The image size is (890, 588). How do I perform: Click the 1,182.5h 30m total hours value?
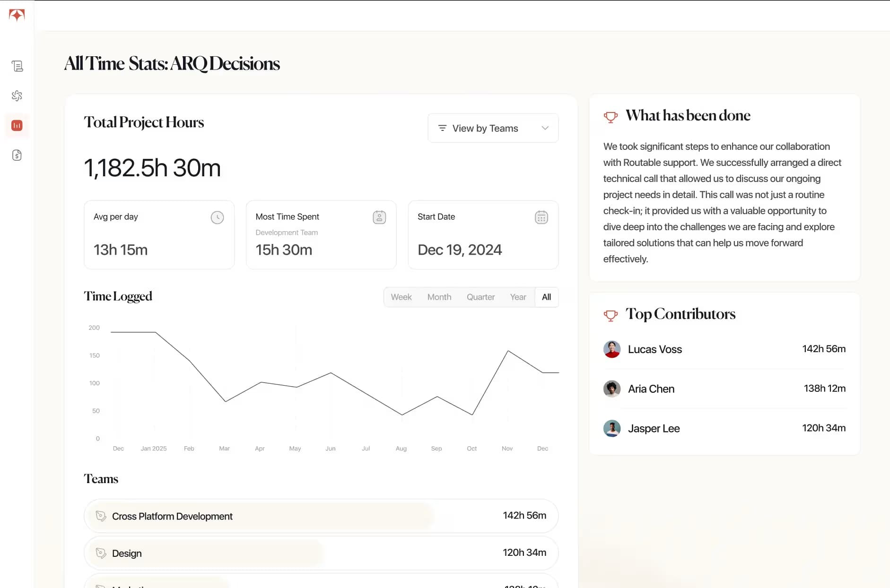click(152, 168)
